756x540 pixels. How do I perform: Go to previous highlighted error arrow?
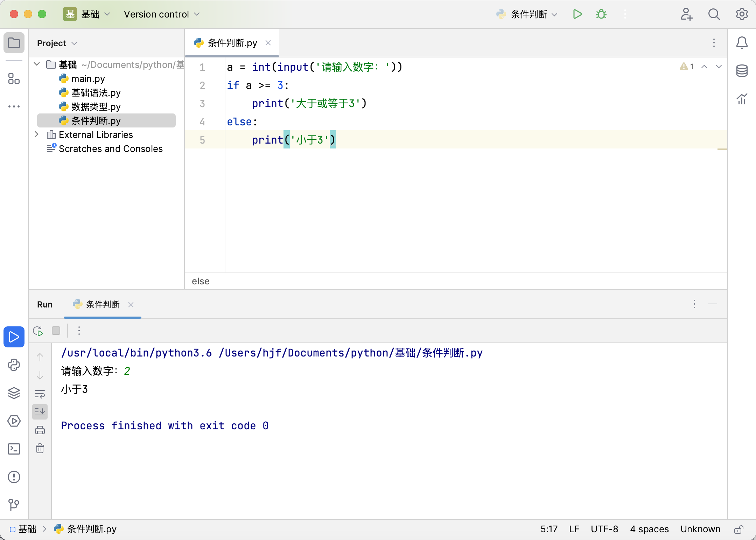(704, 67)
